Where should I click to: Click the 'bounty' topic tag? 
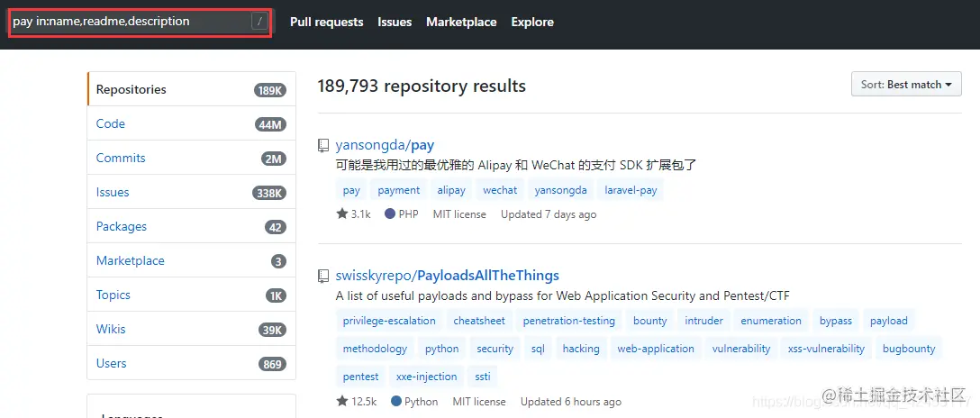click(650, 321)
